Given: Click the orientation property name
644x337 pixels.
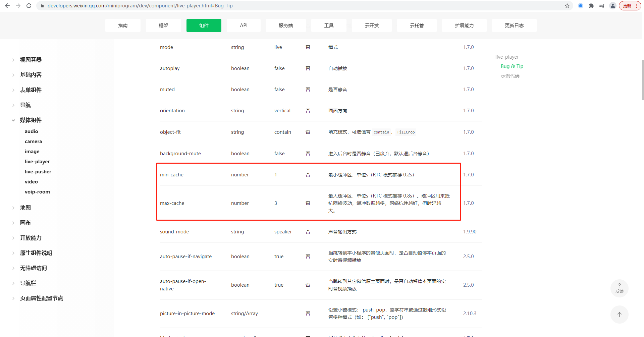Looking at the screenshot, I should [172, 111].
